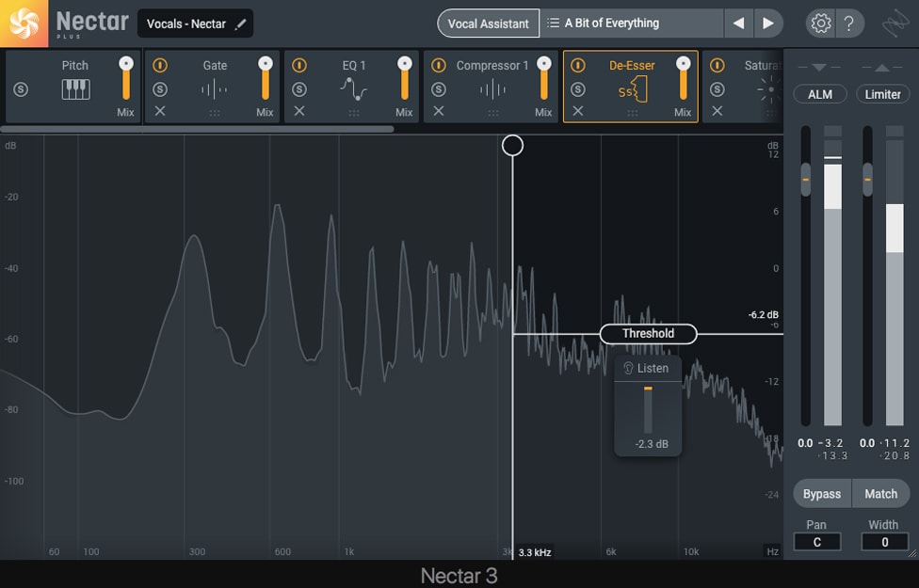Screen dimensions: 919x588
Task: Click the Bypass button
Action: coord(822,494)
